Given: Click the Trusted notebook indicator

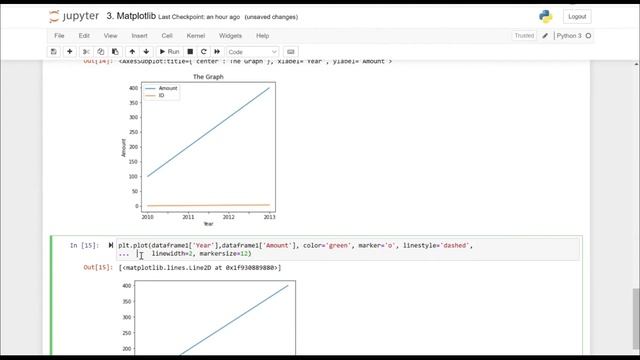Looking at the screenshot, I should pyautogui.click(x=524, y=36).
